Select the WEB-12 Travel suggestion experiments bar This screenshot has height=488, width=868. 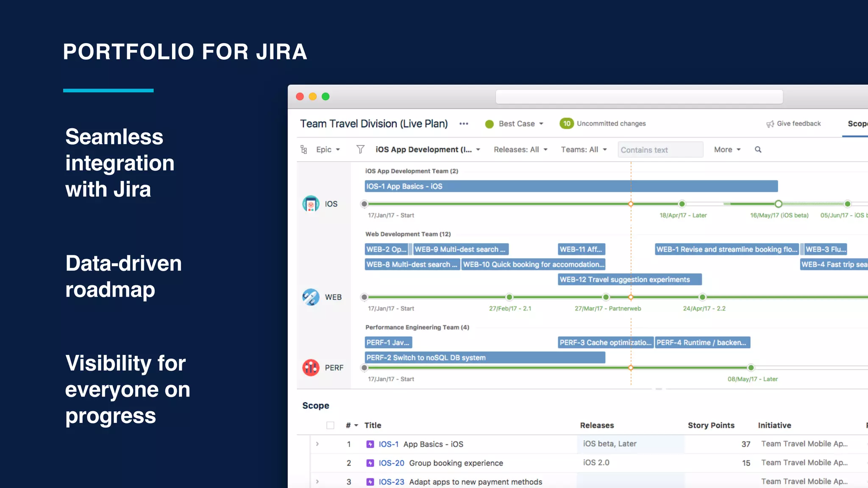[x=629, y=280]
